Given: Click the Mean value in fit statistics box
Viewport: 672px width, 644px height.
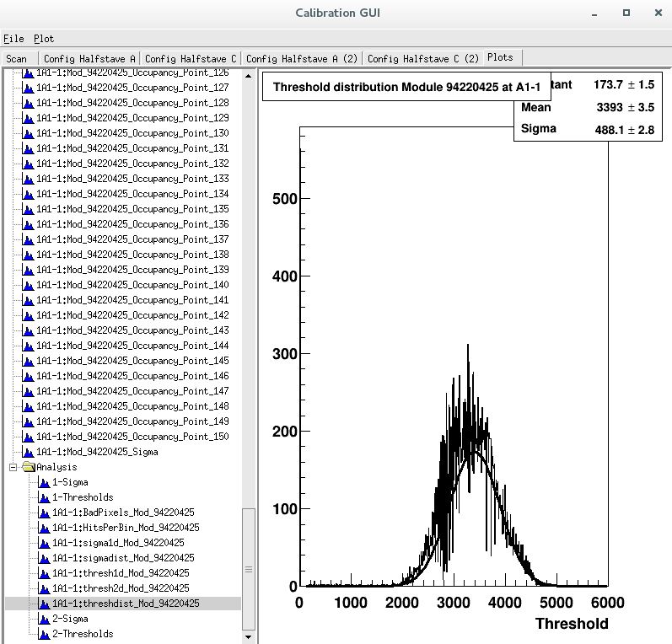Looking at the screenshot, I should 626,107.
